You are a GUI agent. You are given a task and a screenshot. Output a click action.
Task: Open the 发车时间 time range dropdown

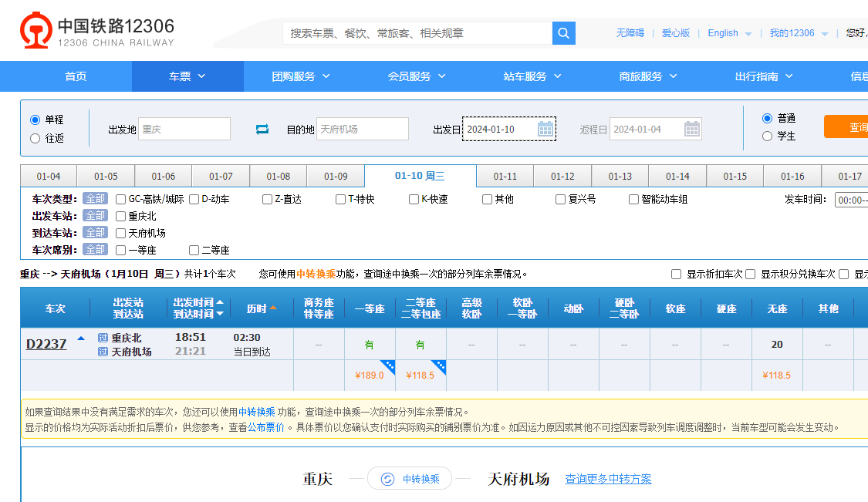tap(852, 200)
